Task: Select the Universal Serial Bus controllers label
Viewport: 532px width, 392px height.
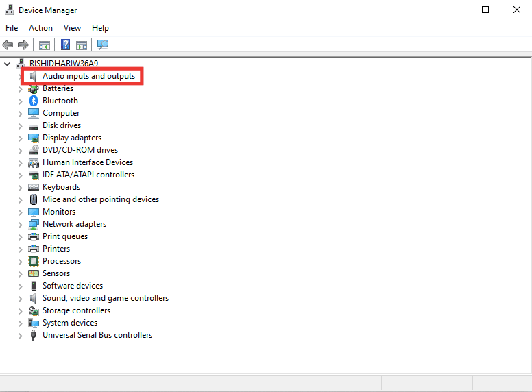Action: click(97, 335)
